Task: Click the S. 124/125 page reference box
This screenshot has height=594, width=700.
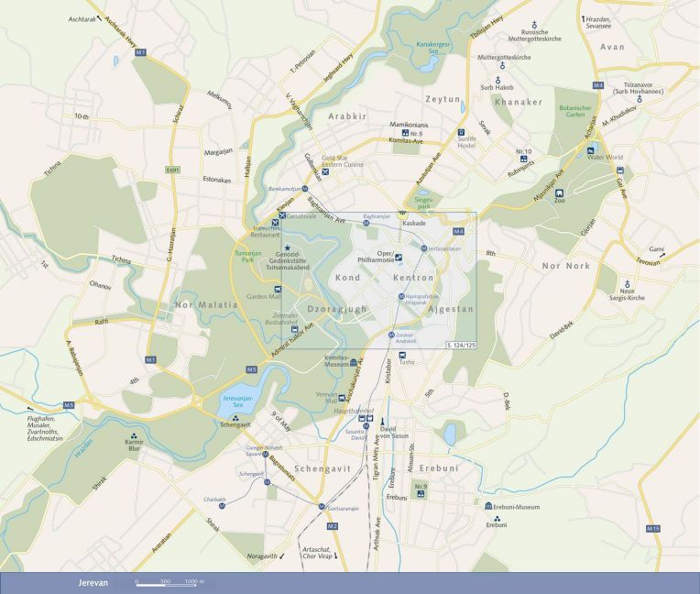Action: pyautogui.click(x=460, y=344)
